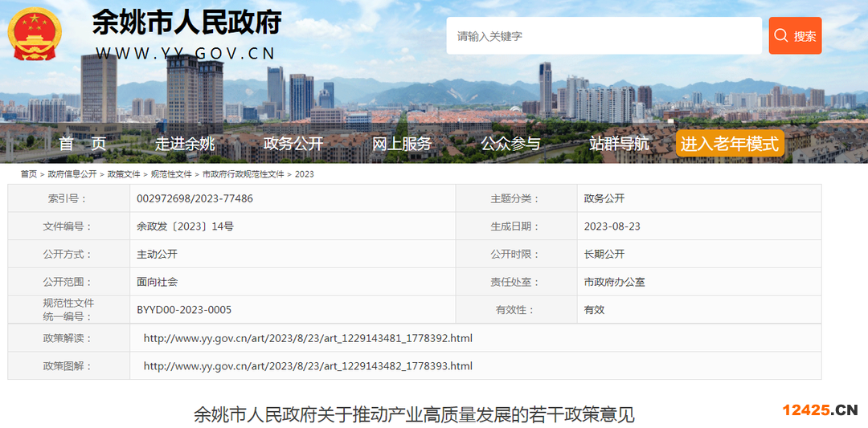
Task: Open 政府信息公开 breadcrumb link
Action: click(72, 174)
